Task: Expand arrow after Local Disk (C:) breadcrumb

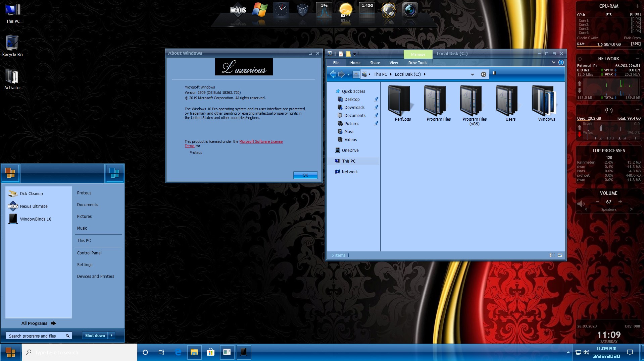Action: pyautogui.click(x=425, y=74)
